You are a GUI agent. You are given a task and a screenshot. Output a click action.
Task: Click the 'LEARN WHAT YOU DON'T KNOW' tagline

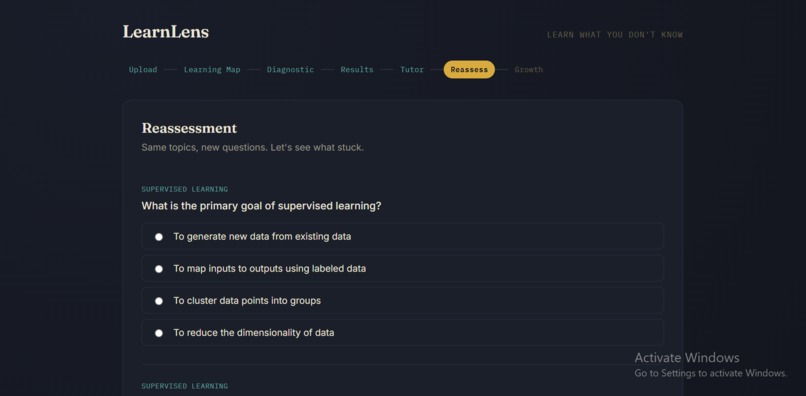pos(615,35)
